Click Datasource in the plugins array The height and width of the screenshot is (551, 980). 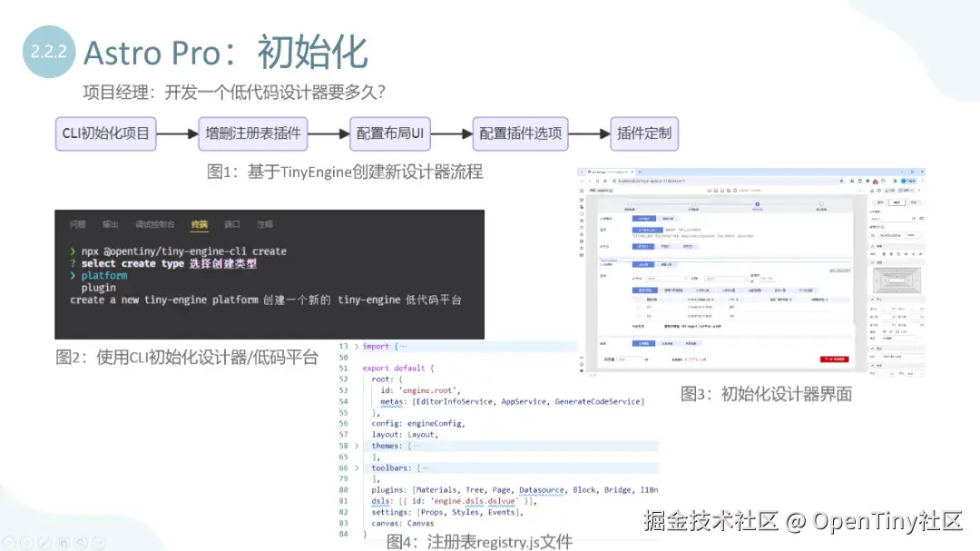[x=541, y=489]
